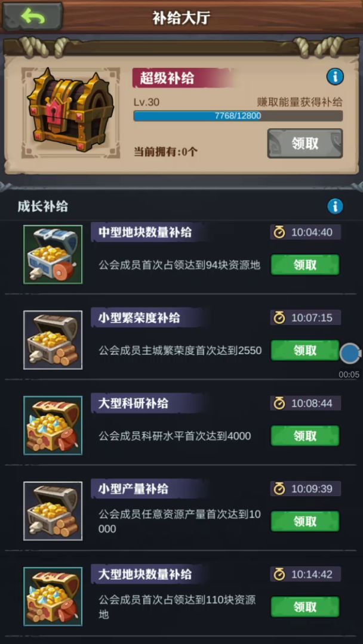Tap the 小型繁荣度补给 chest icon
The height and width of the screenshot is (644, 363).
click(x=53, y=340)
